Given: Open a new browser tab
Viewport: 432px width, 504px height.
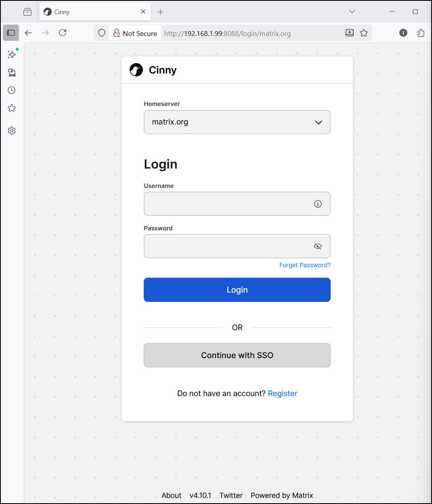Looking at the screenshot, I should pyautogui.click(x=160, y=12).
